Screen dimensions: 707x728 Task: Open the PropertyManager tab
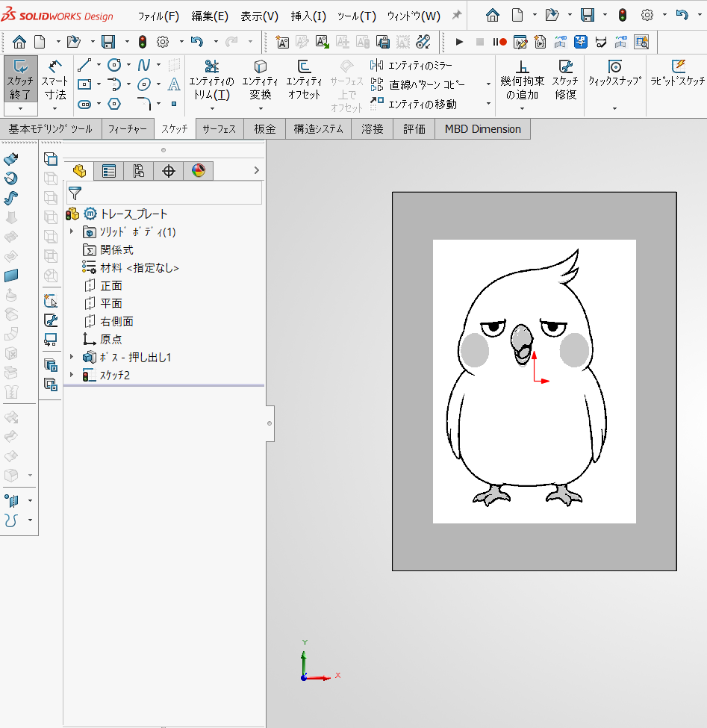coord(109,171)
